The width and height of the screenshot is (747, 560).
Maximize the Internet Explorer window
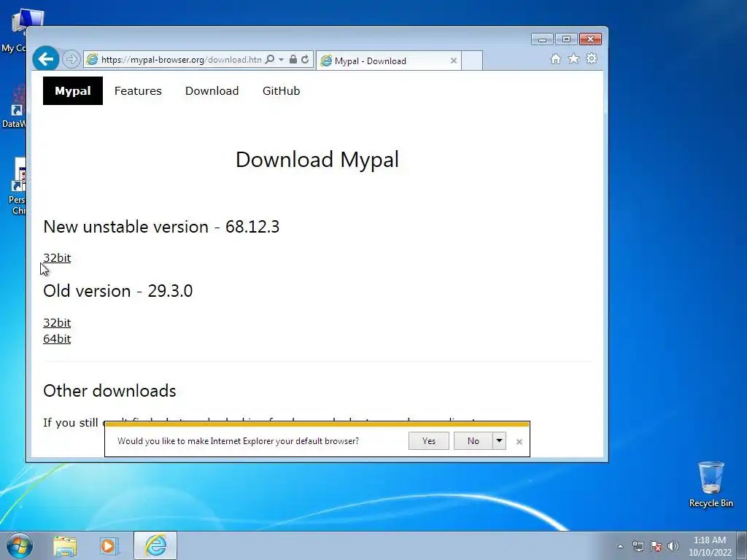[566, 39]
